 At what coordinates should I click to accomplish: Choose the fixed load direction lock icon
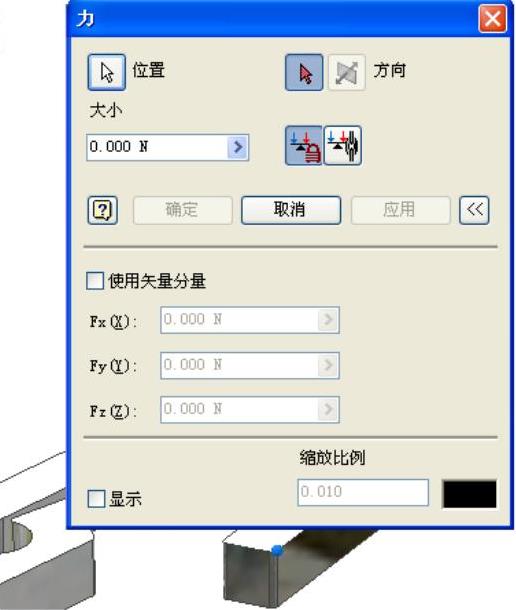pyautogui.click(x=304, y=146)
